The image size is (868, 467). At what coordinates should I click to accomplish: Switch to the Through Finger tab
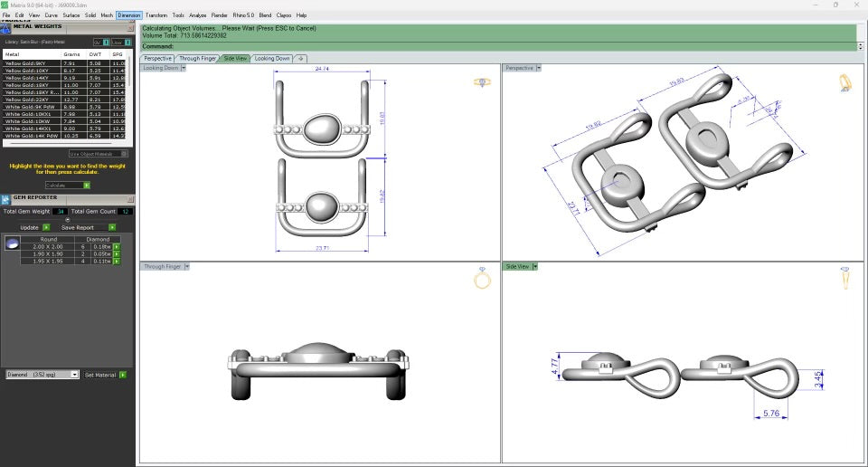click(x=197, y=58)
